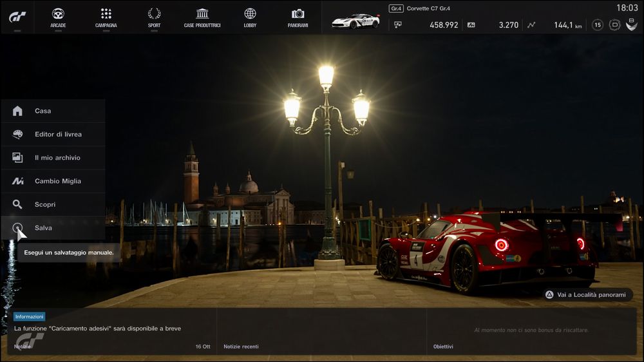Viewport: 644px width, 362px height.
Task: Click the driver rating circular badge
Action: pos(614,25)
